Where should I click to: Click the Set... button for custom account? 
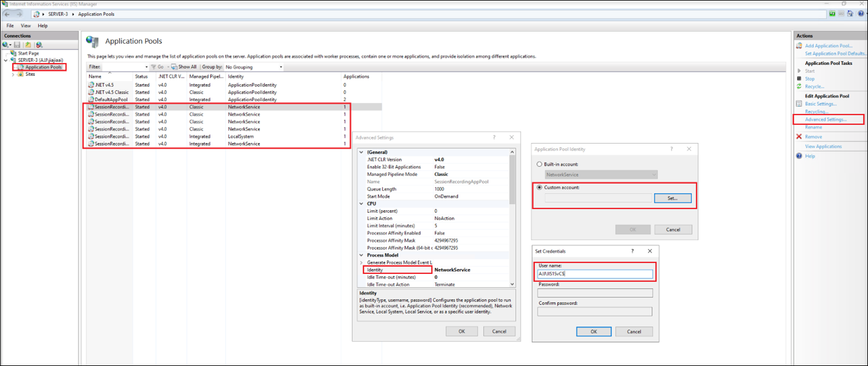[673, 198]
